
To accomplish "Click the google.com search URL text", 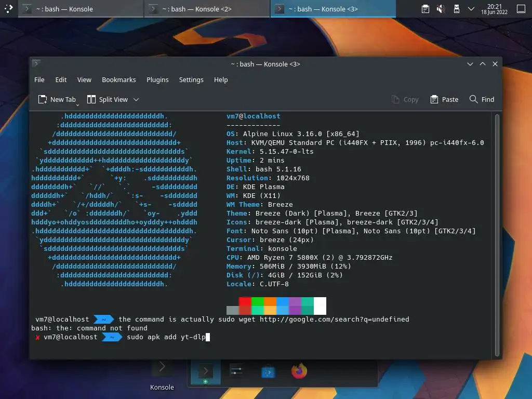I will (x=335, y=320).
